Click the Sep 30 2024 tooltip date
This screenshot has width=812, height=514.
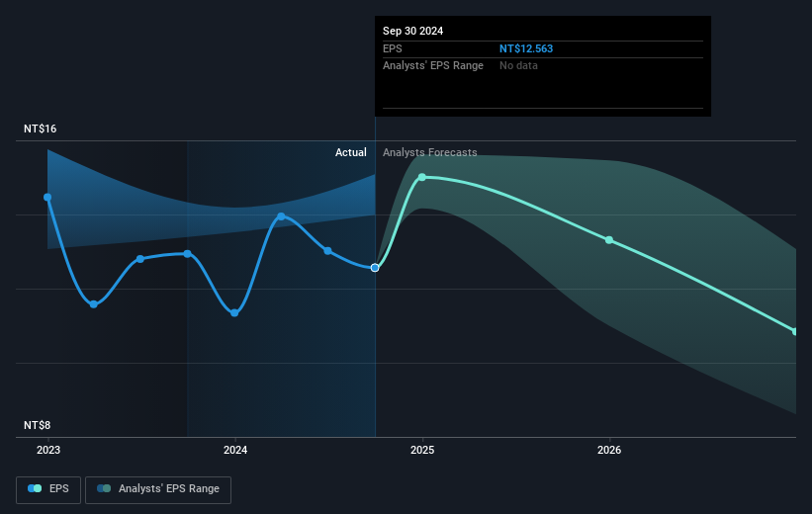(412, 31)
